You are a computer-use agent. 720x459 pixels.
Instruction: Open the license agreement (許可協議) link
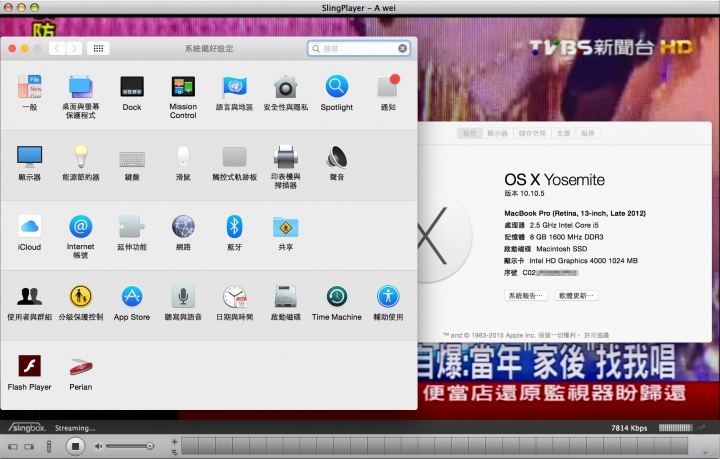click(596, 335)
